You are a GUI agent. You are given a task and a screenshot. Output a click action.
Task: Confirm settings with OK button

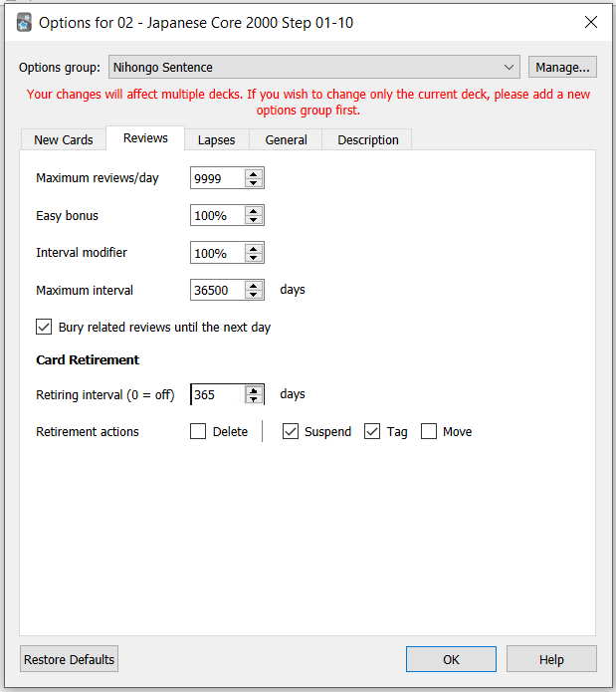(451, 659)
